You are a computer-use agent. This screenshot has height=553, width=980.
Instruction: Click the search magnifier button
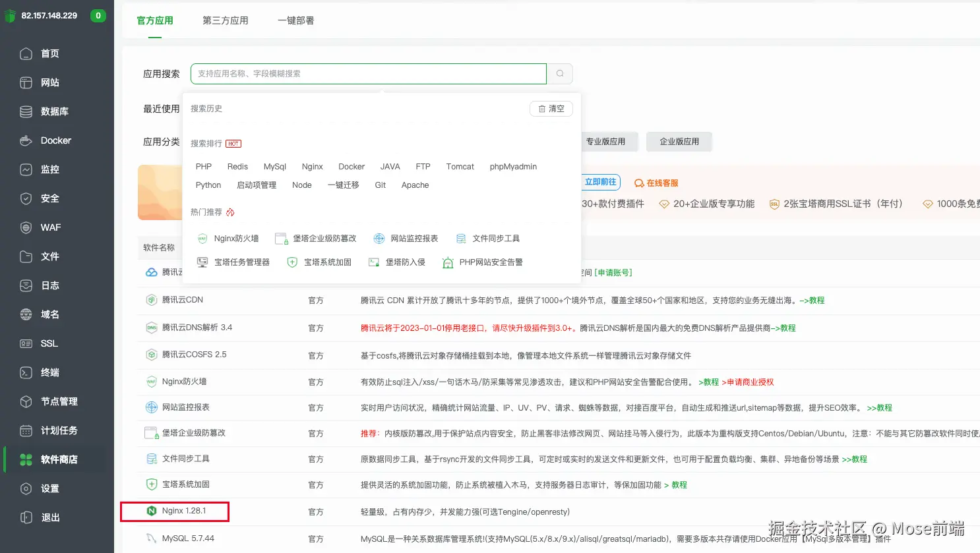(x=560, y=74)
